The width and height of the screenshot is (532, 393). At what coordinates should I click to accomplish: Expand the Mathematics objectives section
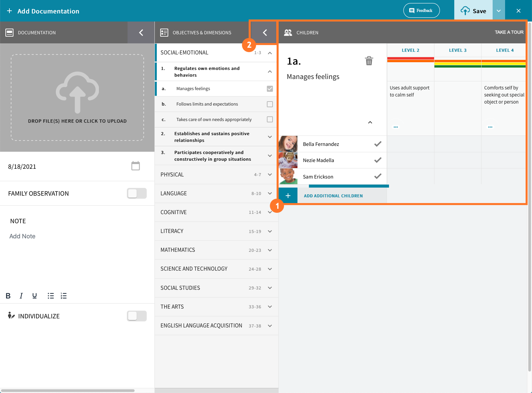tap(270, 250)
